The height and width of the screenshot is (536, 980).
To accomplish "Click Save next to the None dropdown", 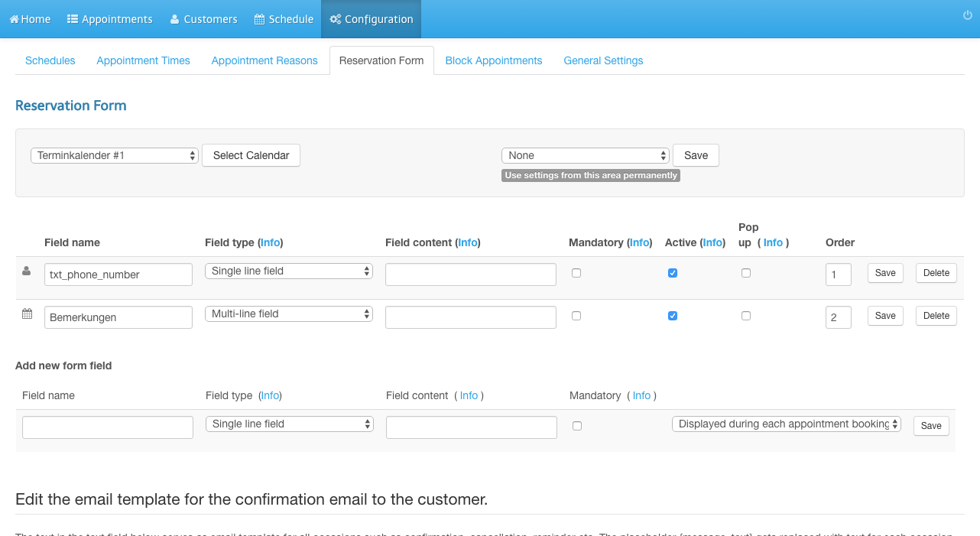I will pyautogui.click(x=696, y=155).
